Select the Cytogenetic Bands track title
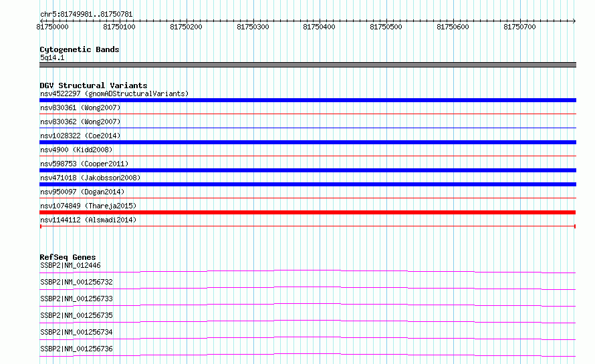This screenshot has height=364, width=595. [x=80, y=49]
